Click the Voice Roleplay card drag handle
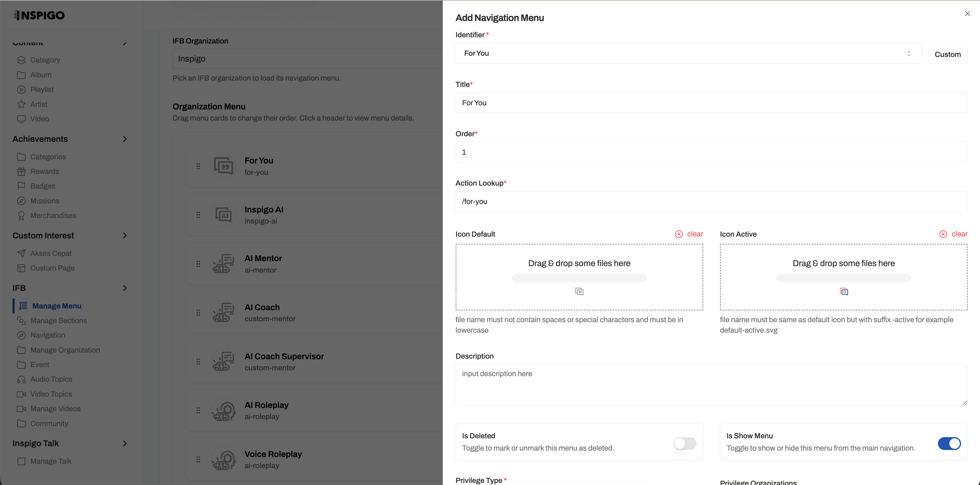Screen dimensions: 980x485 point(198,460)
